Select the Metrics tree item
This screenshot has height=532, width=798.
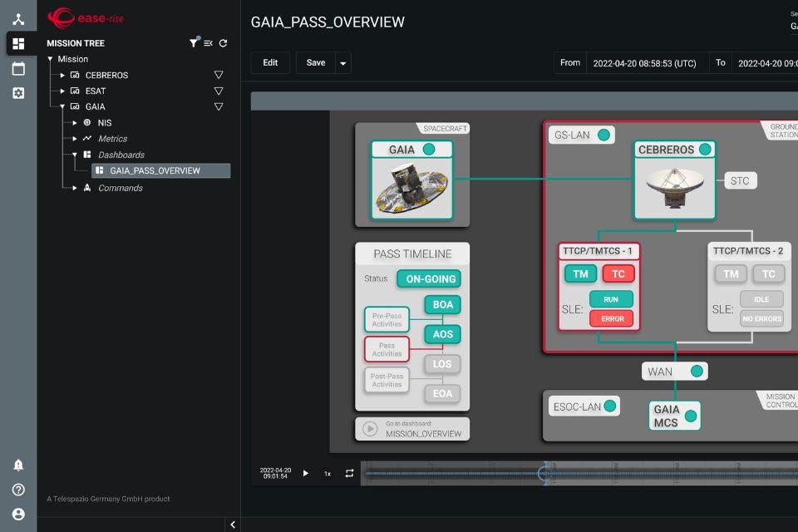pyautogui.click(x=112, y=139)
